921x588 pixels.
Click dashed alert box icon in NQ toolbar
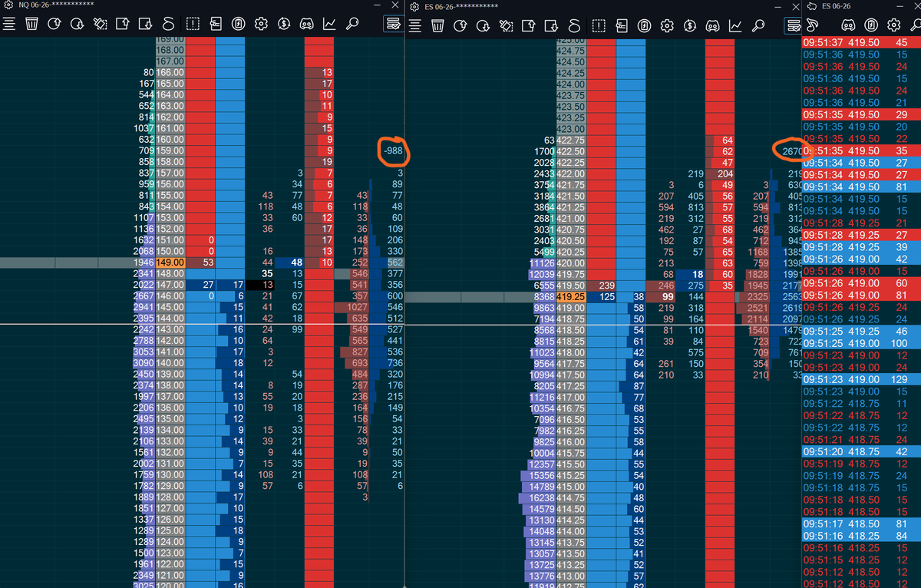[193, 24]
